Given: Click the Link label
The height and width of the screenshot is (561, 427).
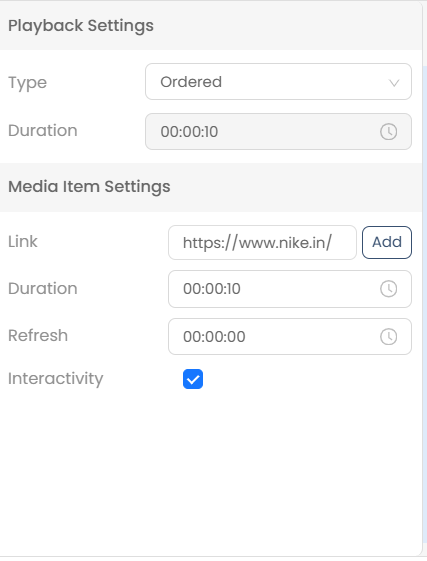Looking at the screenshot, I should pyautogui.click(x=23, y=242).
